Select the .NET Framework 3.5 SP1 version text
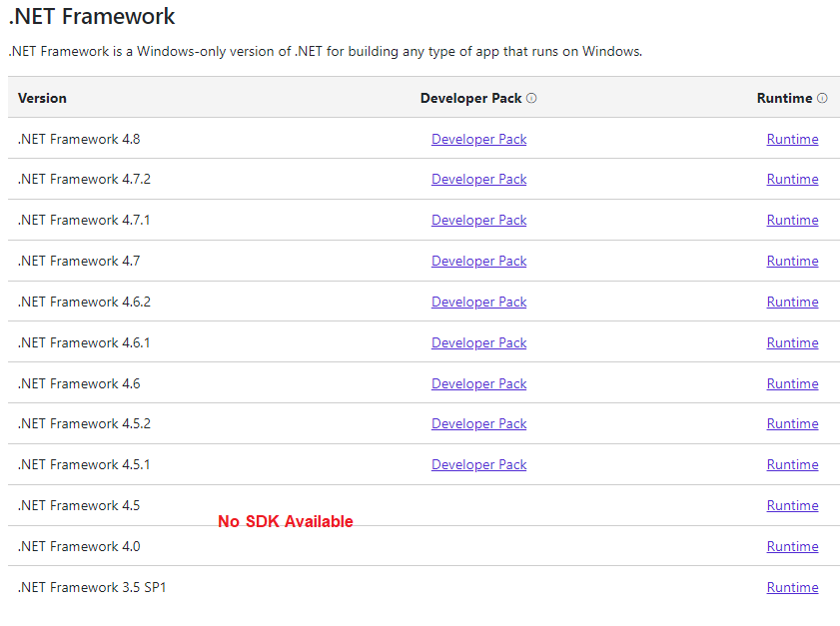Image resolution: width=840 pixels, height=626 pixels. [x=92, y=587]
